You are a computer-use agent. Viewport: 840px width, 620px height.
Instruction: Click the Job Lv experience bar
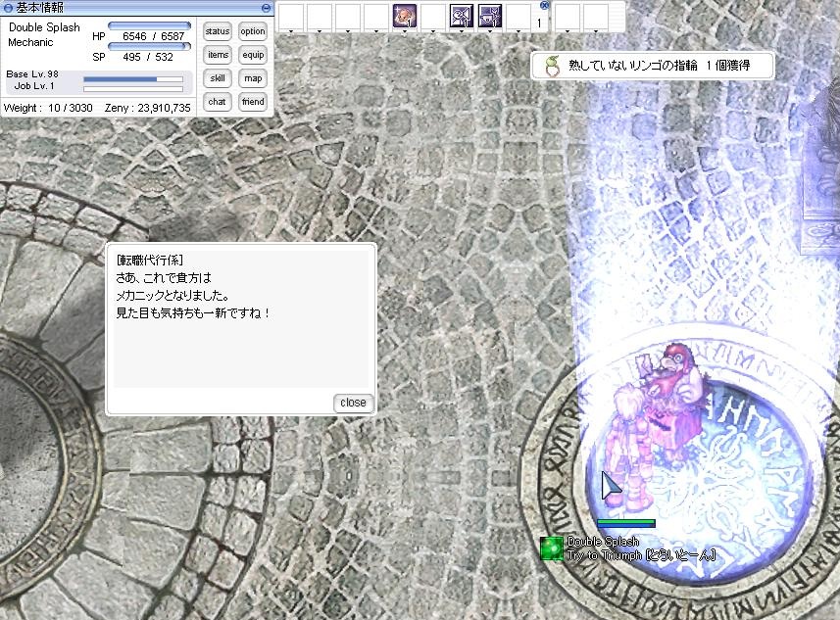coord(133,89)
